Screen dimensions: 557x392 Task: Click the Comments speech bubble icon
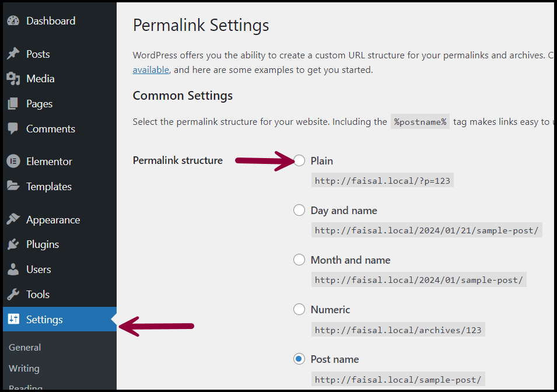pos(13,129)
